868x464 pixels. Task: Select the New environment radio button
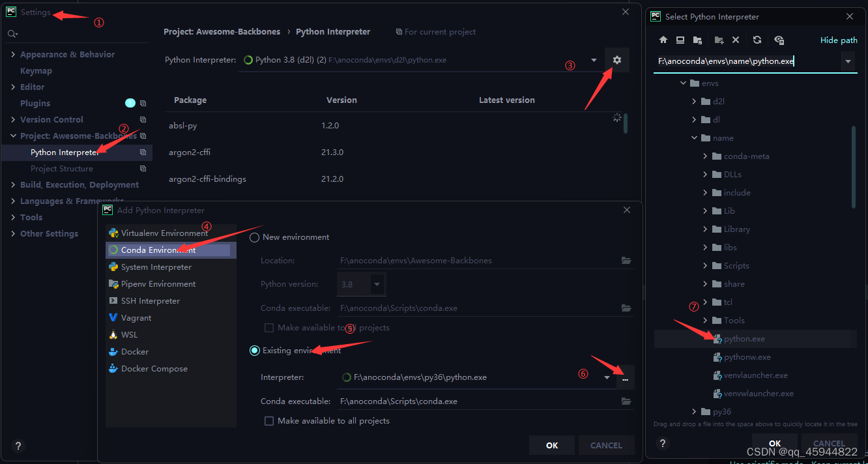[x=255, y=237]
